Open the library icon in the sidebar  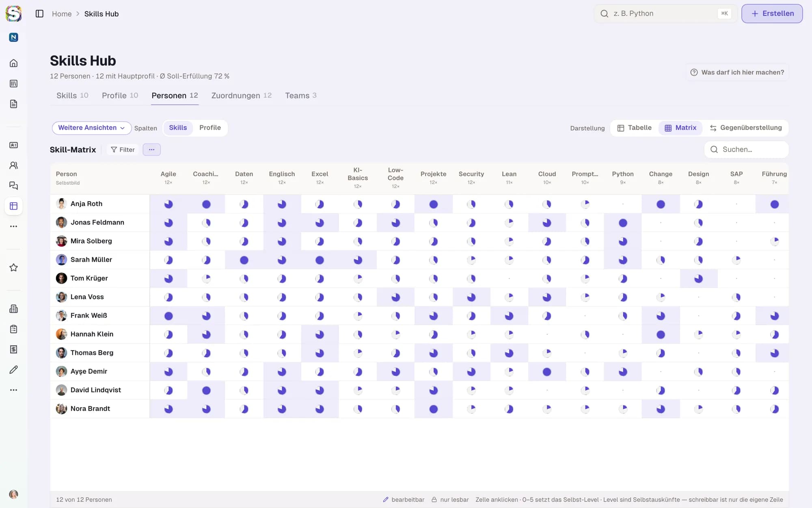pos(13,83)
